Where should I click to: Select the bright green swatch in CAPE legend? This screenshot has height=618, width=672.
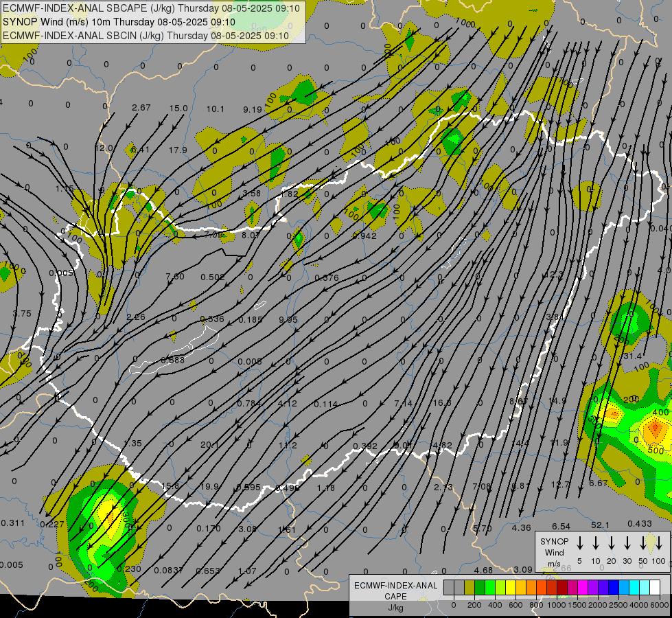point(490,588)
